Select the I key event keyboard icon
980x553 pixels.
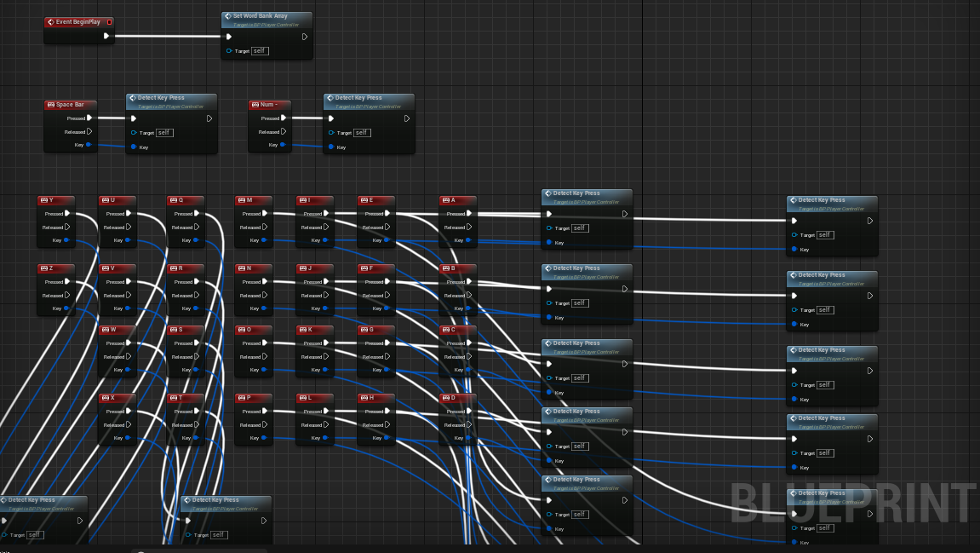click(x=302, y=200)
